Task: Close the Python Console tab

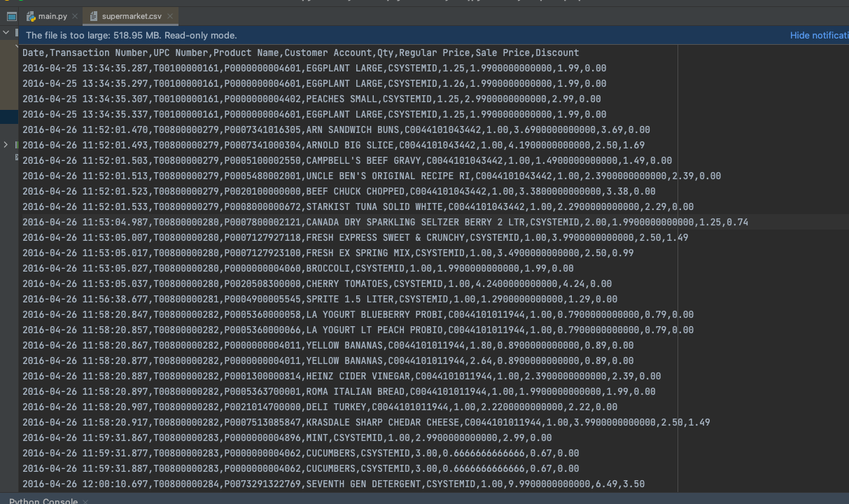Action: [x=85, y=500]
